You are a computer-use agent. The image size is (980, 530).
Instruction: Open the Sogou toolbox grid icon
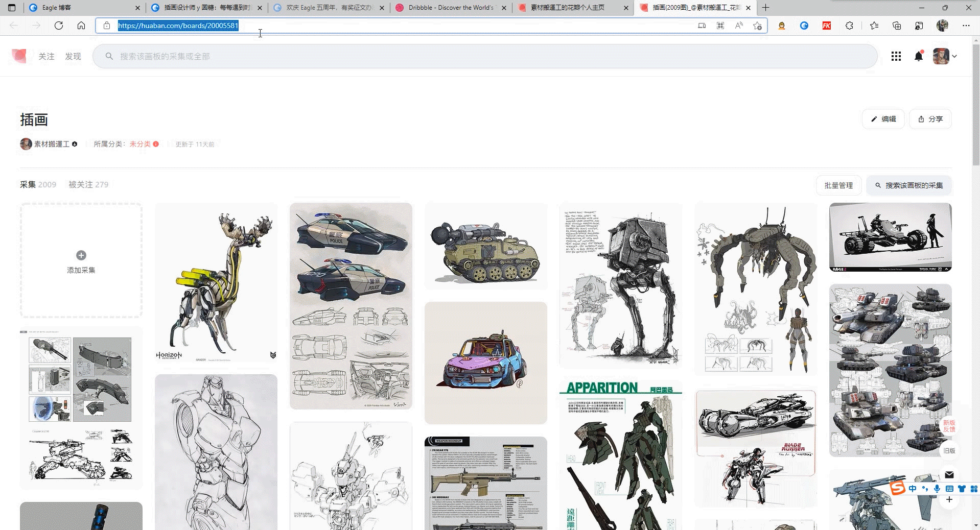974,489
